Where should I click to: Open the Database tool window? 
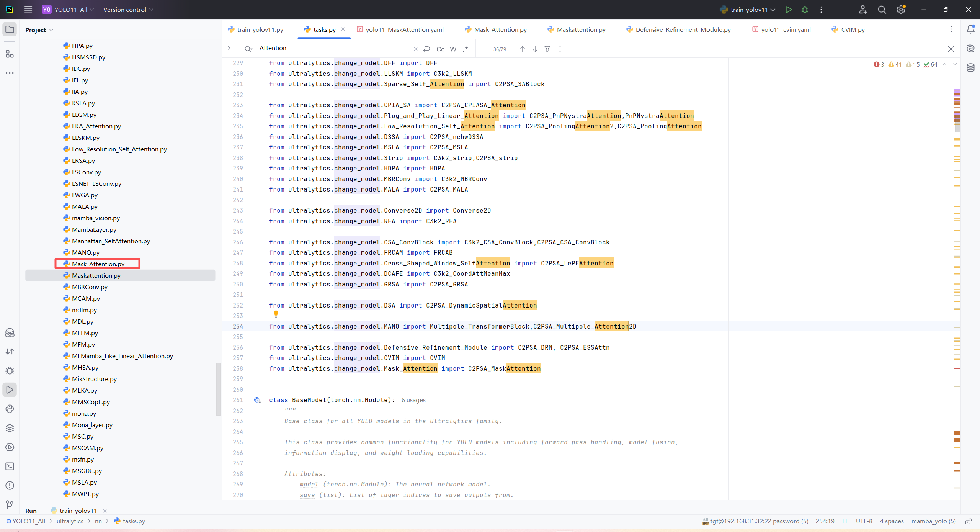970,68
